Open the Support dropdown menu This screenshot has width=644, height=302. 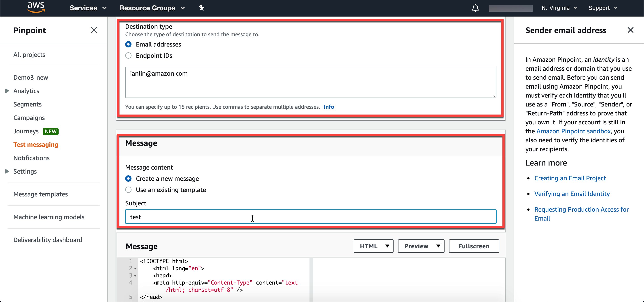pyautogui.click(x=602, y=8)
